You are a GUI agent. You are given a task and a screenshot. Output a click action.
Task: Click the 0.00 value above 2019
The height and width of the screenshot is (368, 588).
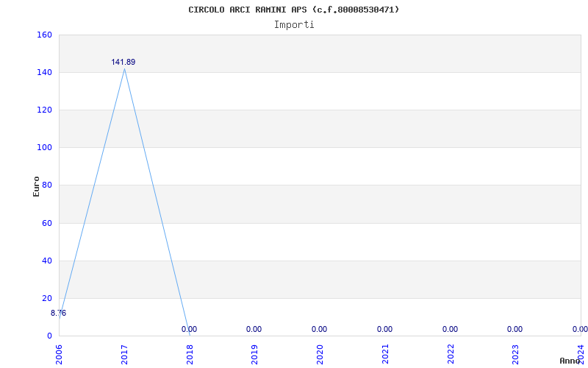(x=254, y=329)
